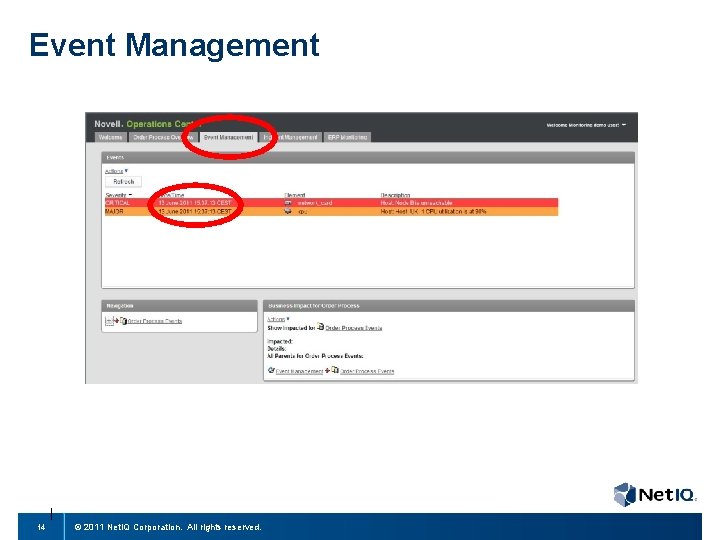Click the Date/Time column header
This screenshot has height=540, width=720.
tap(171, 195)
